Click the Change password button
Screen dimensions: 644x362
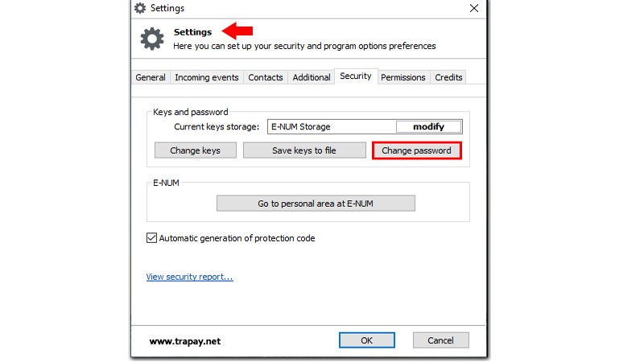tap(416, 150)
